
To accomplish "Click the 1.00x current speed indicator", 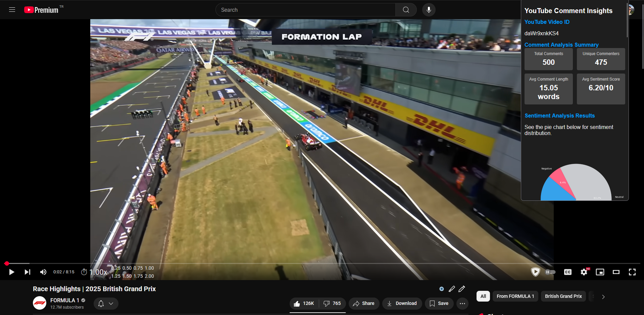I will (x=98, y=272).
